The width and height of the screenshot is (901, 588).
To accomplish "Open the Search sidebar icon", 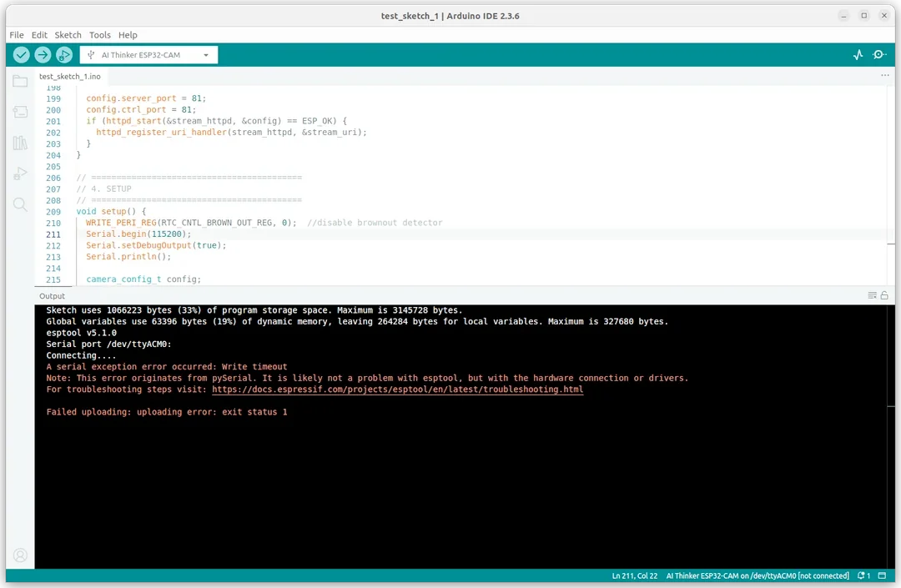I will (20, 204).
